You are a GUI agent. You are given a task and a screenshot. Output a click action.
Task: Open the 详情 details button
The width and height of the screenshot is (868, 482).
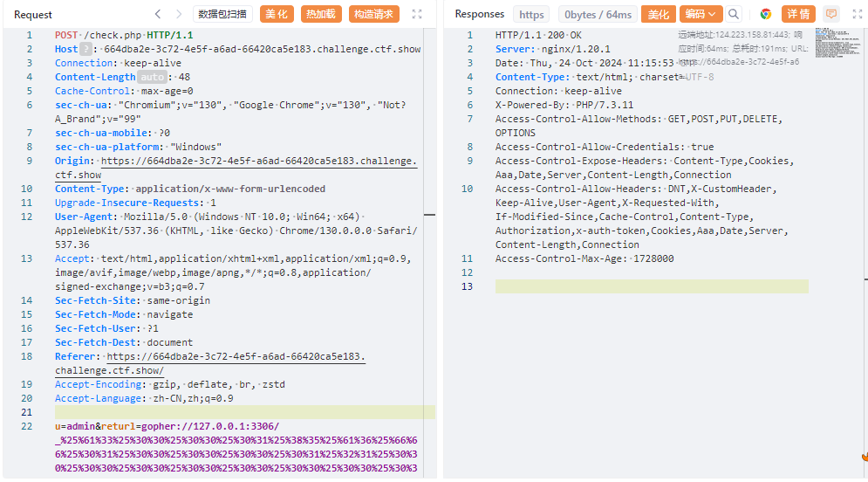(798, 14)
